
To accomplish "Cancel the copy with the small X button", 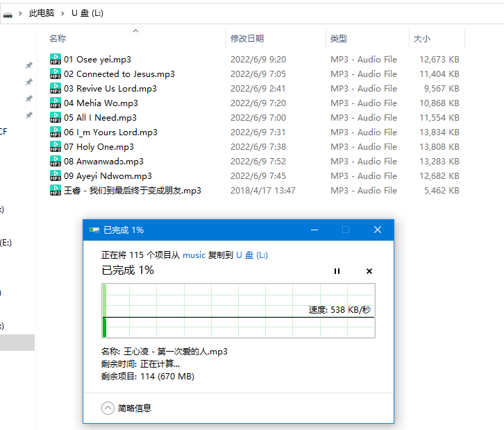I will click(x=369, y=271).
